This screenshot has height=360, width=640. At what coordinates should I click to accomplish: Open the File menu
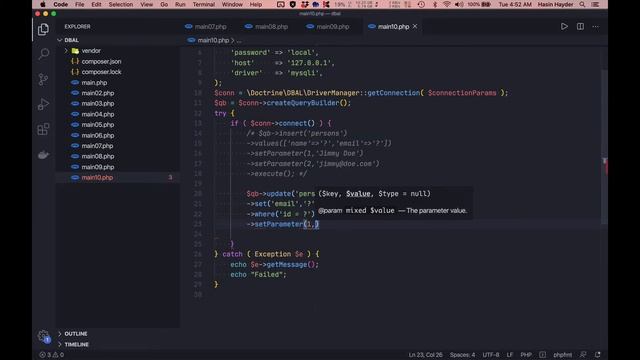pyautogui.click(x=80, y=4)
